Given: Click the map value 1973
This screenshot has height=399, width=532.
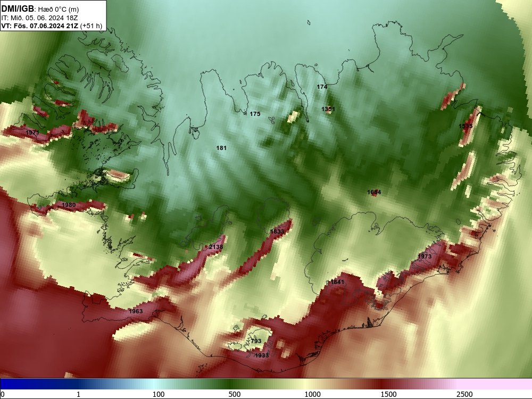Looking at the screenshot, I should pos(425,256).
